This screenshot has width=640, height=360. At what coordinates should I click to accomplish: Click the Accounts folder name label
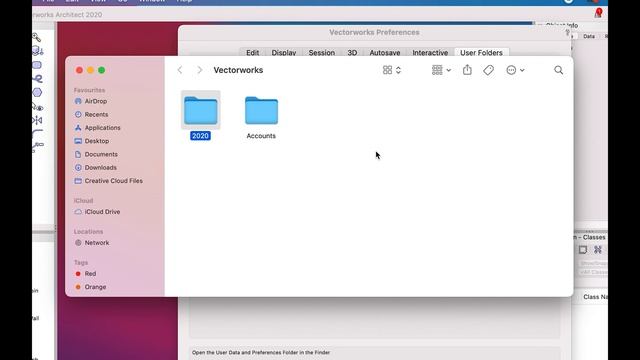click(x=261, y=136)
